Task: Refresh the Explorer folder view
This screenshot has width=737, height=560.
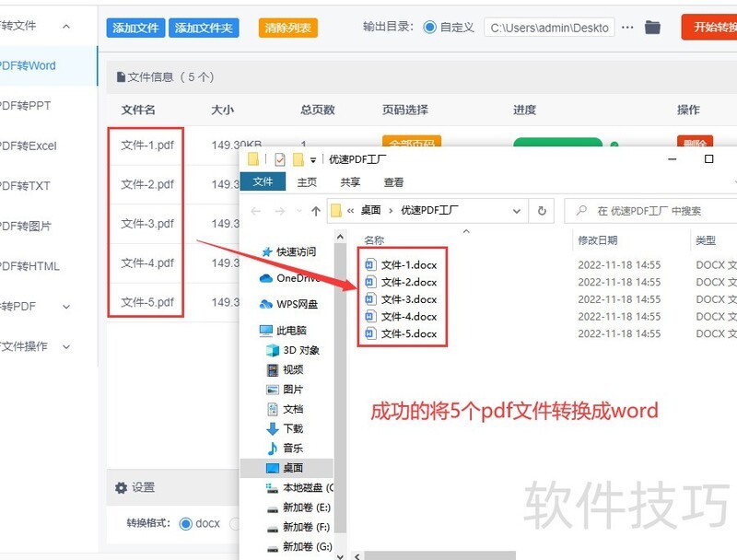Action: [542, 211]
